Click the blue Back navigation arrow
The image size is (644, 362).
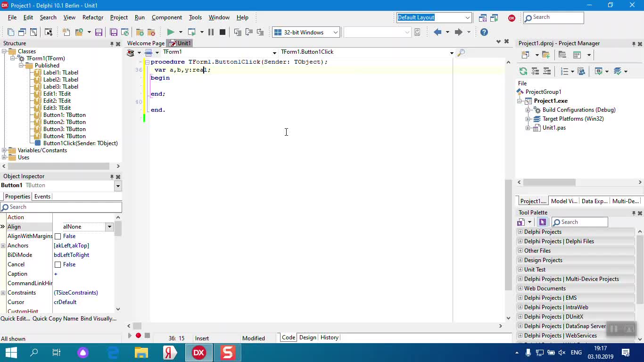click(438, 32)
